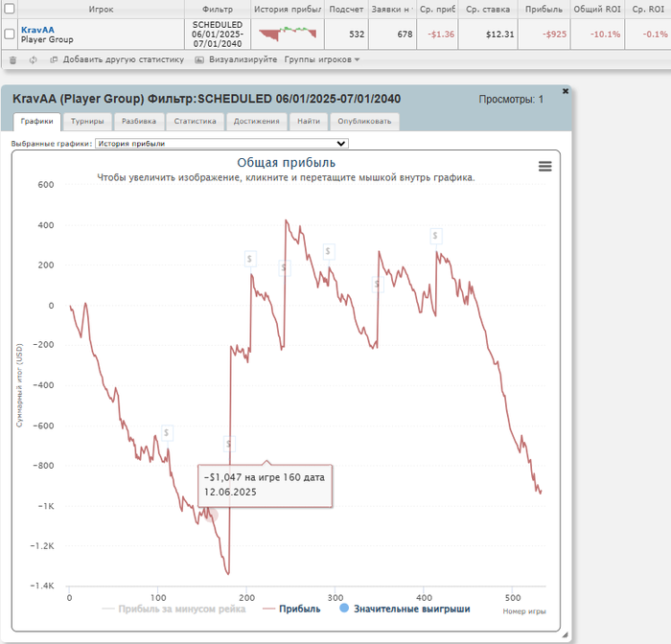Image resolution: width=671 pixels, height=644 pixels.
Task: Click the refresh arrows icon in toolbar
Action: click(x=33, y=60)
